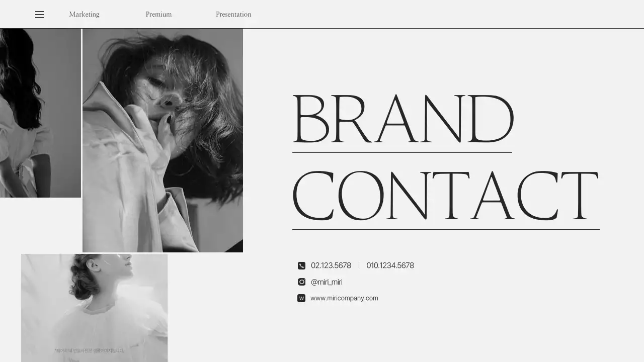Viewport: 644px width, 362px height.
Task: Select the BRAND heading text
Action: click(x=403, y=119)
